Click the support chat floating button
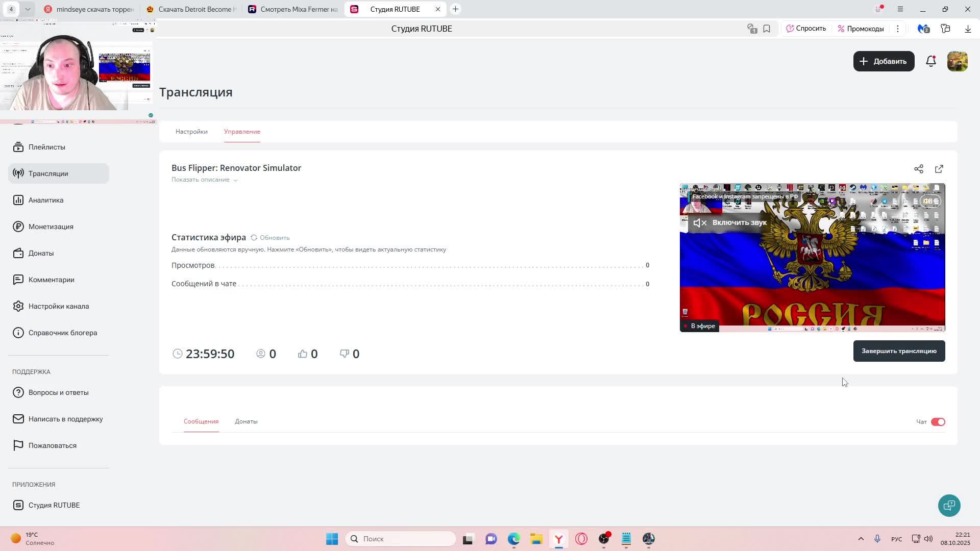The image size is (980, 551). tap(949, 506)
